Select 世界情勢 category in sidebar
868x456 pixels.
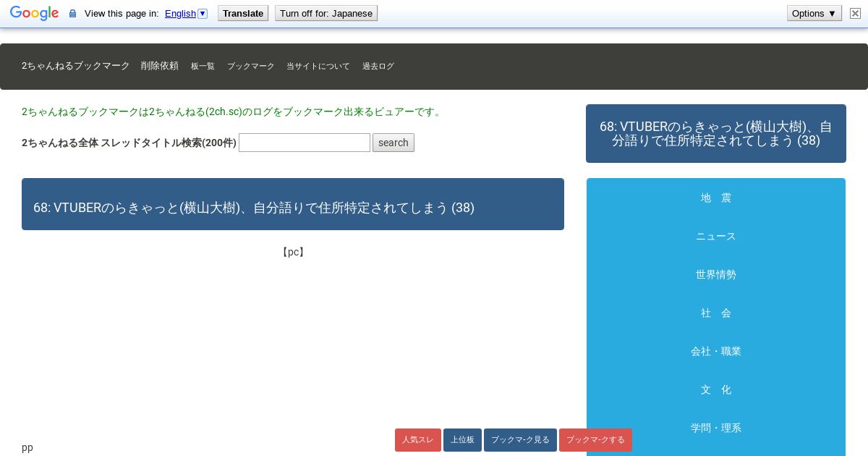tap(716, 274)
